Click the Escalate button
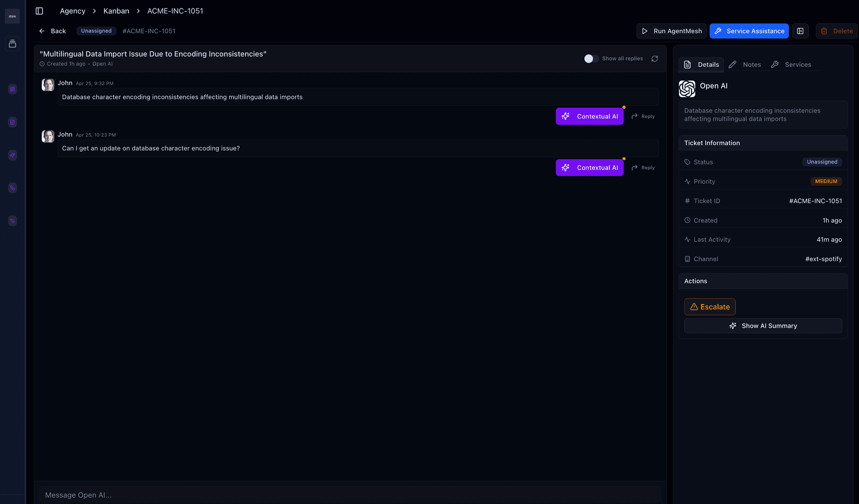859x504 pixels. tap(710, 307)
